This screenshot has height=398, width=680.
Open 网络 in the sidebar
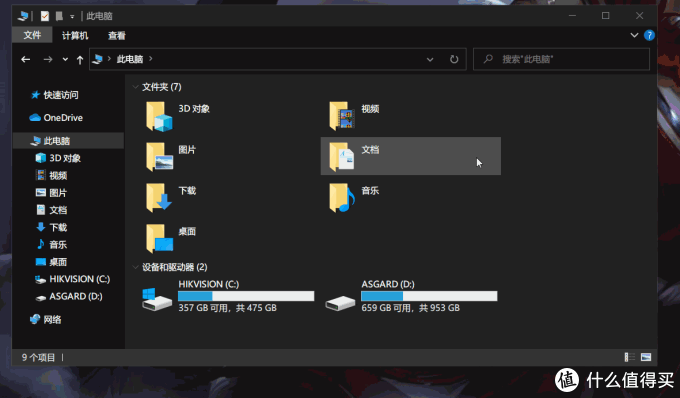coord(46,320)
